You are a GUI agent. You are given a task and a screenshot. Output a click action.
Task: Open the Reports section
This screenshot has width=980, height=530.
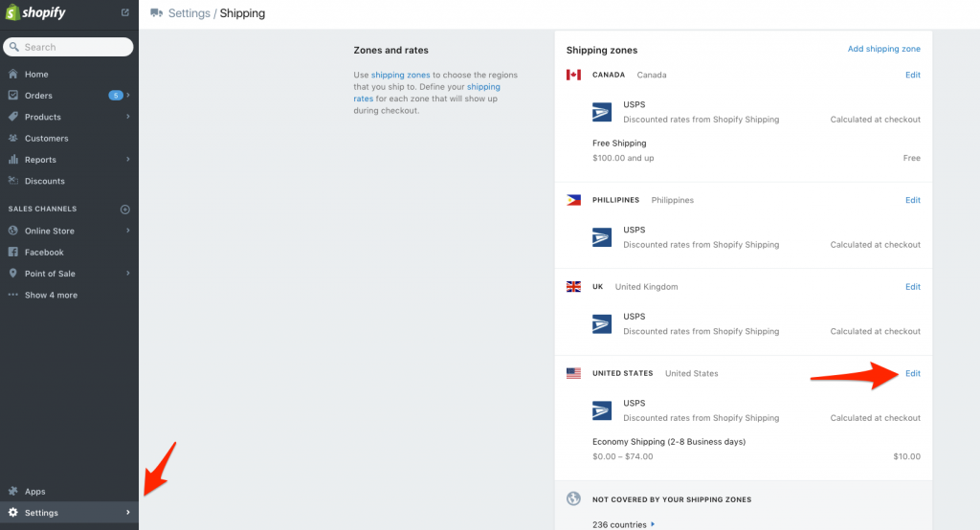point(40,160)
